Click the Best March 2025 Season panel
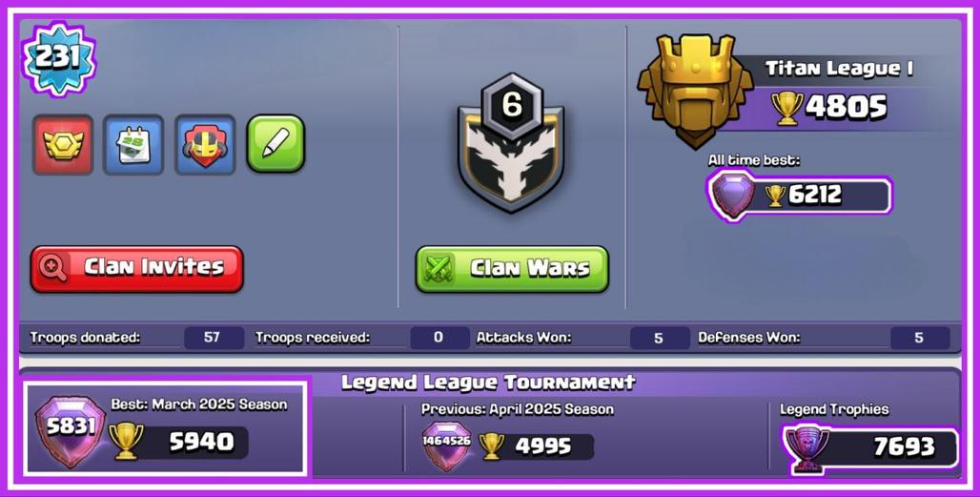The width and height of the screenshot is (980, 497). click(x=166, y=427)
